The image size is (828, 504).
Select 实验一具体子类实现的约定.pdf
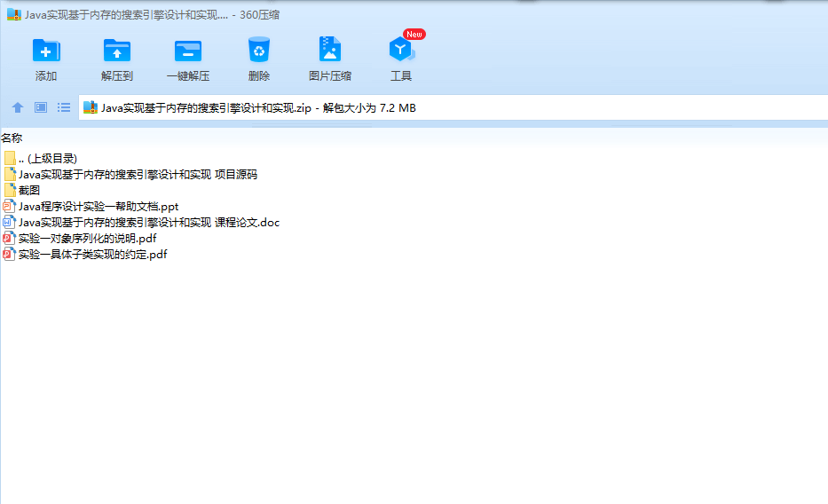point(85,255)
